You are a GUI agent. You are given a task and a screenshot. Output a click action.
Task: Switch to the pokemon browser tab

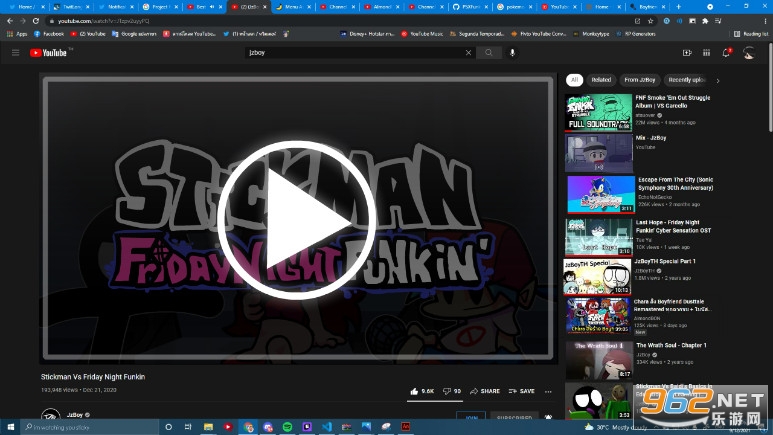point(514,7)
